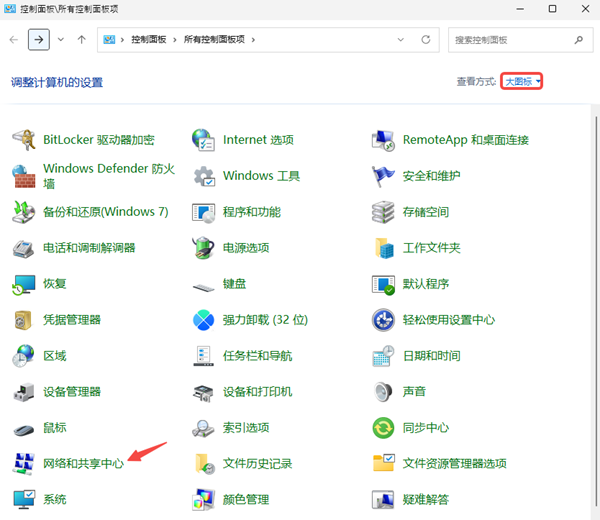Select 所有控制面板项 breadcrumb segment
Screen dimensions: 600x520
point(214,40)
